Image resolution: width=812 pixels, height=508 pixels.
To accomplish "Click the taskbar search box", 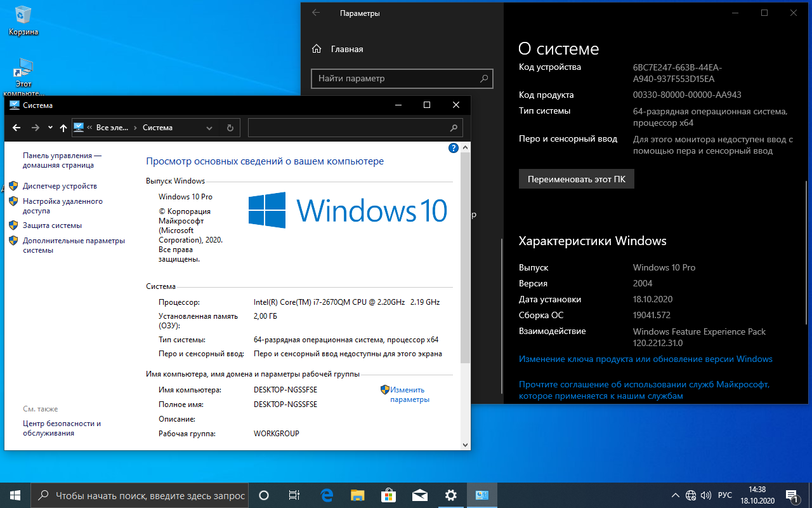I will pos(140,495).
